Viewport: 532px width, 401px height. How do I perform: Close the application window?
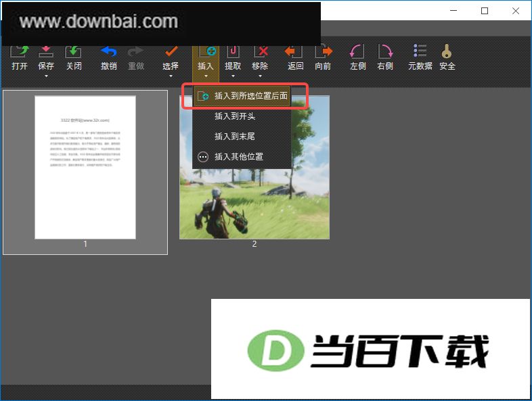pos(516,11)
